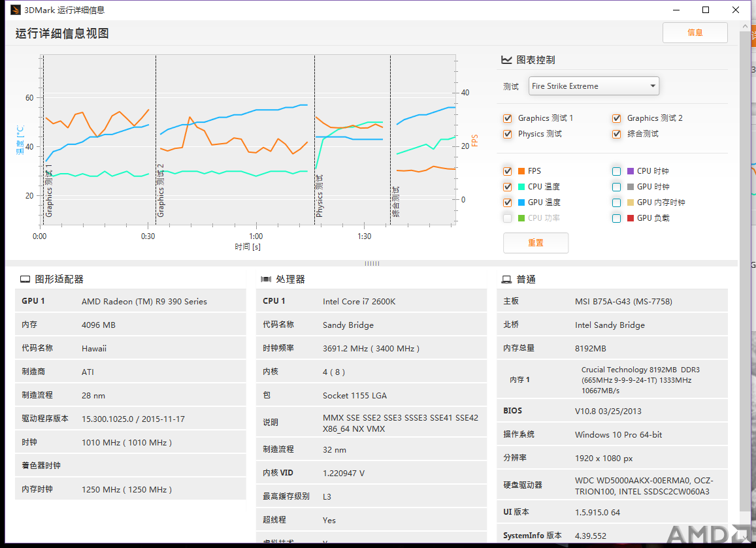756x548 pixels.
Task: Click the Crucial Technology memory 1 details
Action: point(640,379)
